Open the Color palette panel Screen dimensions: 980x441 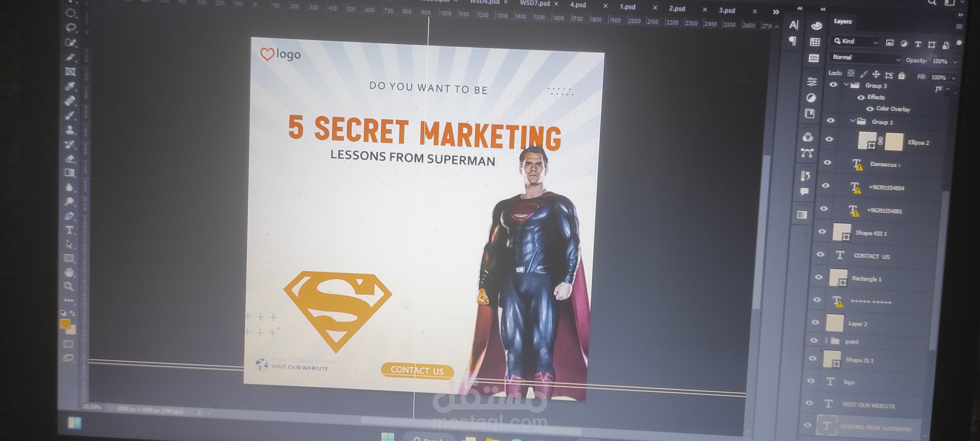coord(816,26)
